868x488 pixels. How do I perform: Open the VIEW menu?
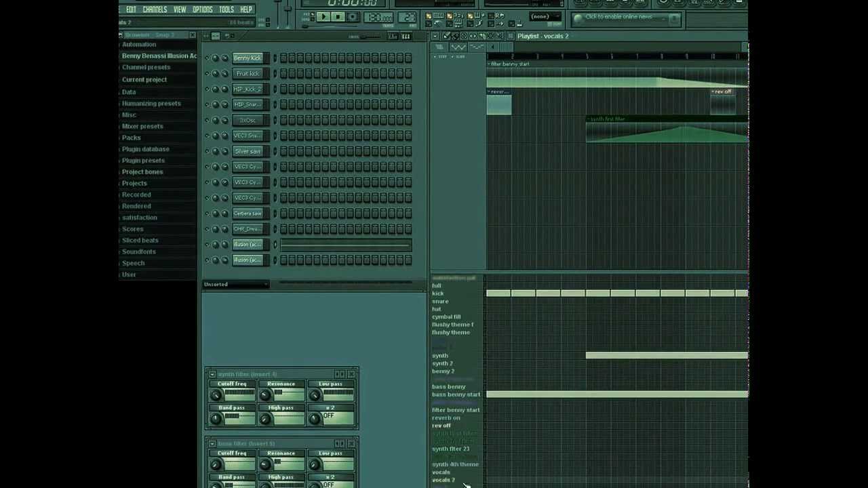[180, 9]
